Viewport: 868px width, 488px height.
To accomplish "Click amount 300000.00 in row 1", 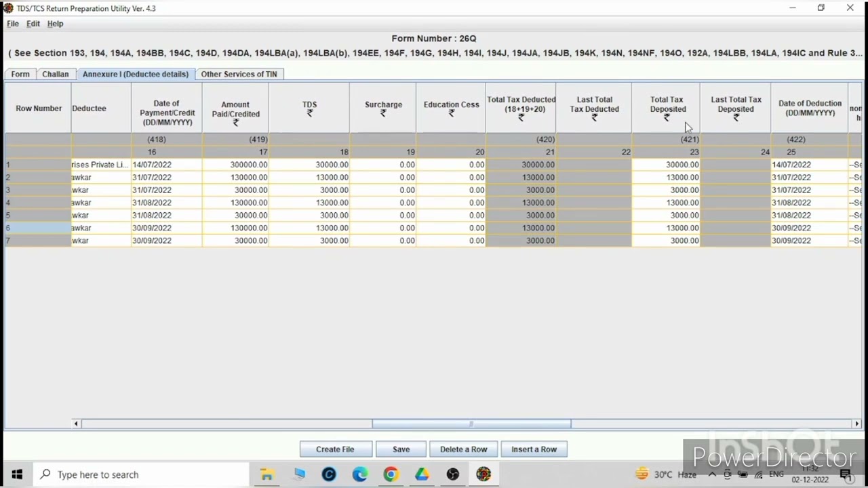I will pos(235,165).
